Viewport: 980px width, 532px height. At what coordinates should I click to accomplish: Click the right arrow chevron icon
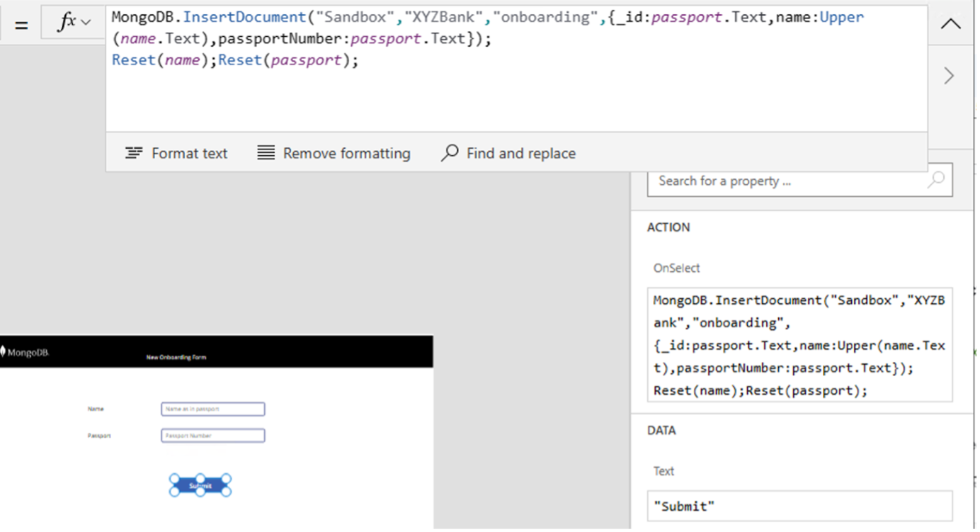pyautogui.click(x=949, y=75)
